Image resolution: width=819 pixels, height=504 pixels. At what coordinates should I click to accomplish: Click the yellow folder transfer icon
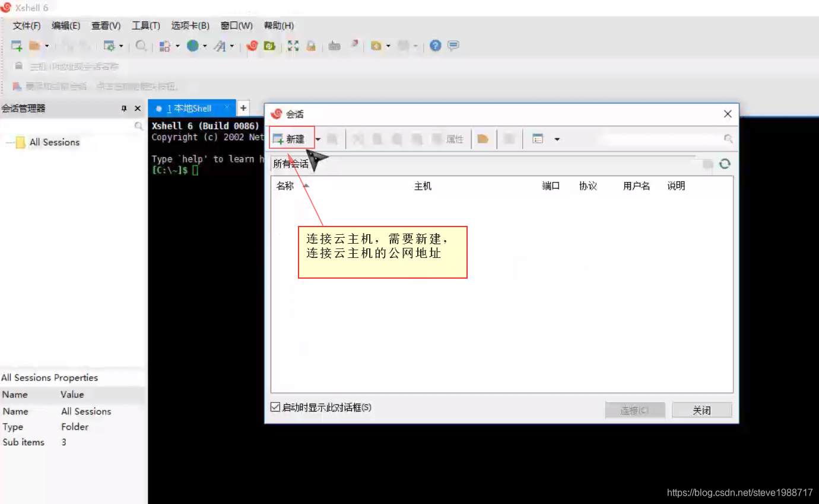(376, 46)
